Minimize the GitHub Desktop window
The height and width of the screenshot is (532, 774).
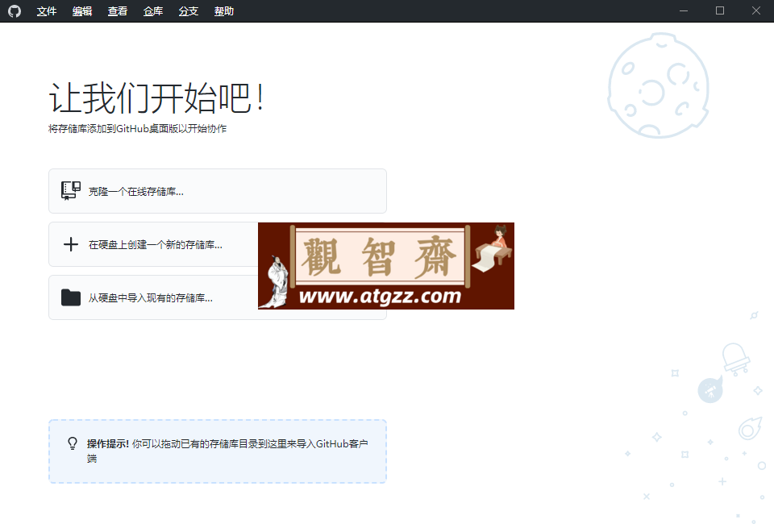684,10
